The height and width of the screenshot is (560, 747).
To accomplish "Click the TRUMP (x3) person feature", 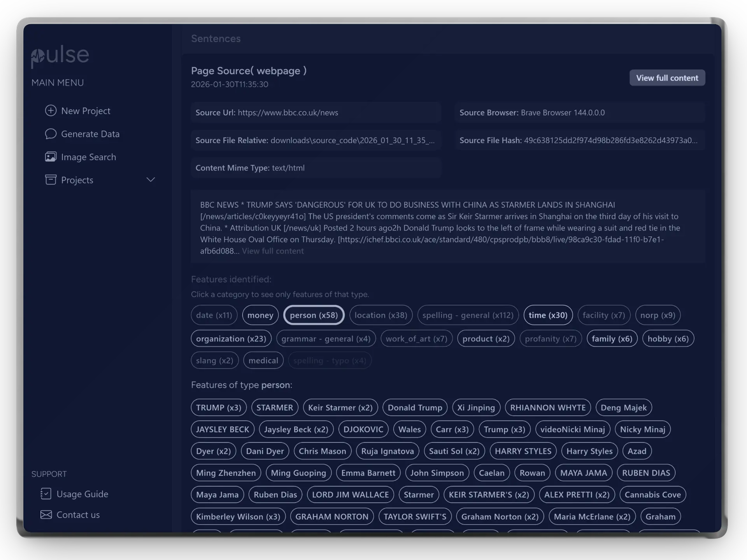I will click(219, 408).
